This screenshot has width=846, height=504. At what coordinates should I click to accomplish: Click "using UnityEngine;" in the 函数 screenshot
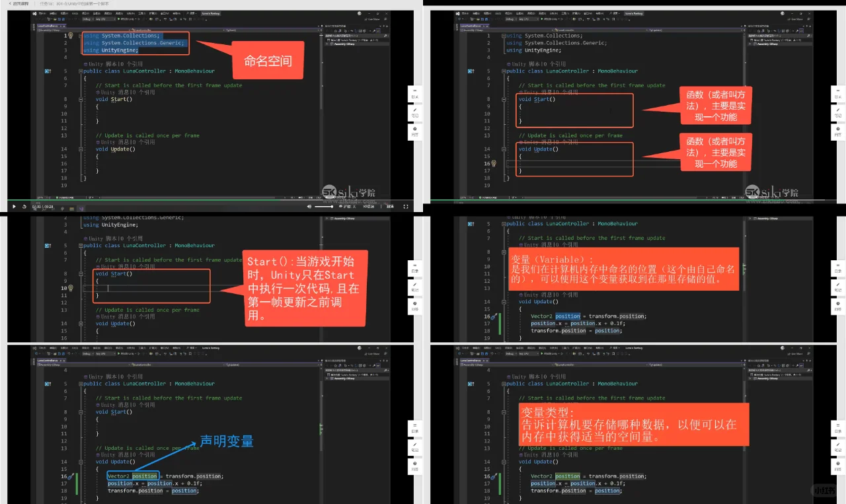coord(534,50)
